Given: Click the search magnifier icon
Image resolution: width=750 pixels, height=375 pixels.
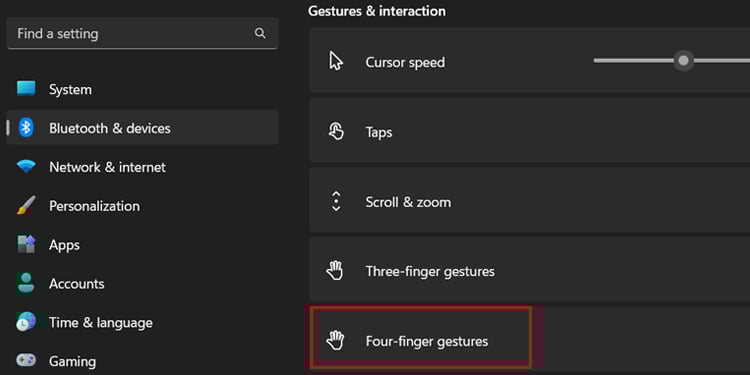Looking at the screenshot, I should coord(260,33).
